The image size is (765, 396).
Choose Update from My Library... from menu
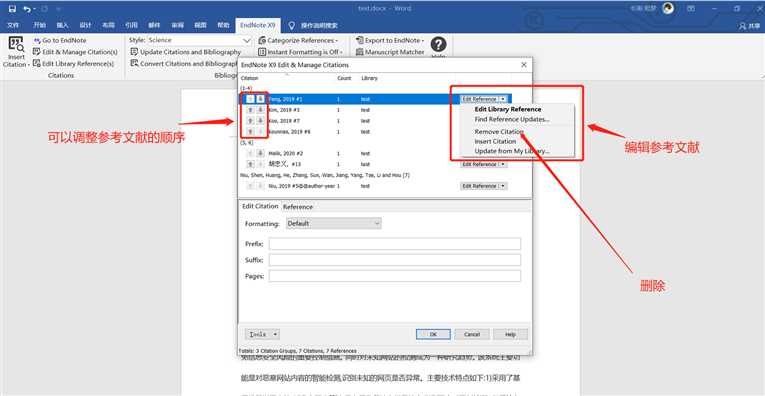point(512,151)
